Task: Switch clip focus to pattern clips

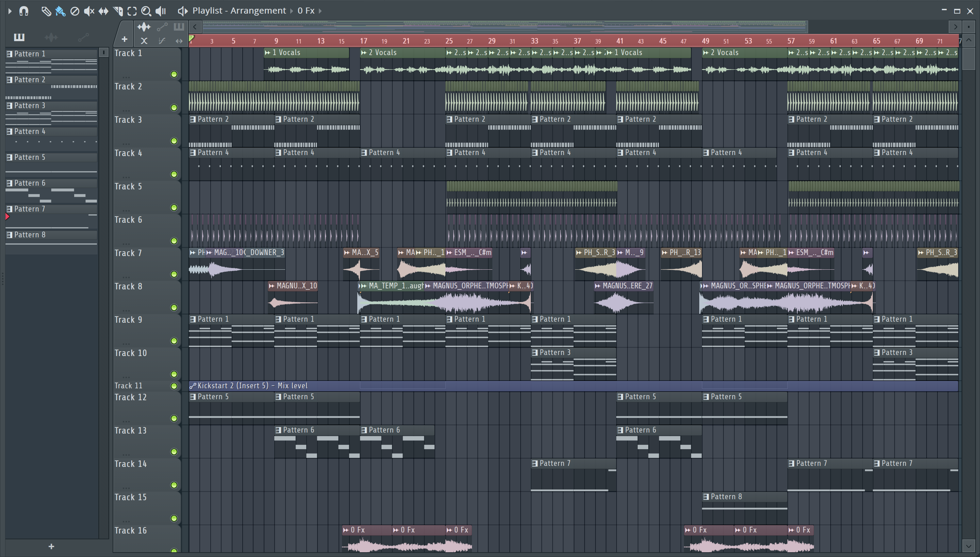Action: (179, 27)
